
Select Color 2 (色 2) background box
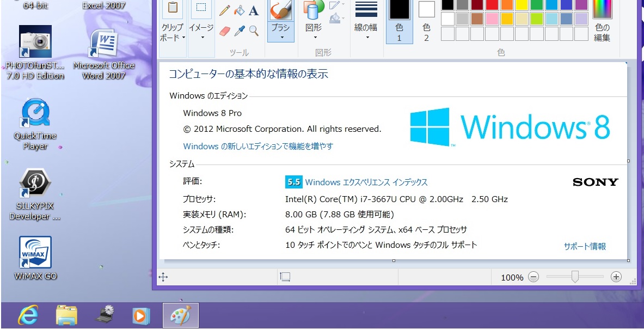426,21
